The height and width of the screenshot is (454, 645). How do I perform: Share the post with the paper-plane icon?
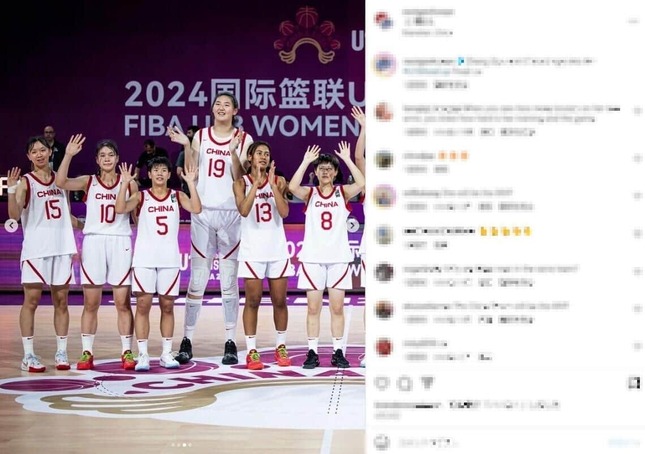[427, 383]
